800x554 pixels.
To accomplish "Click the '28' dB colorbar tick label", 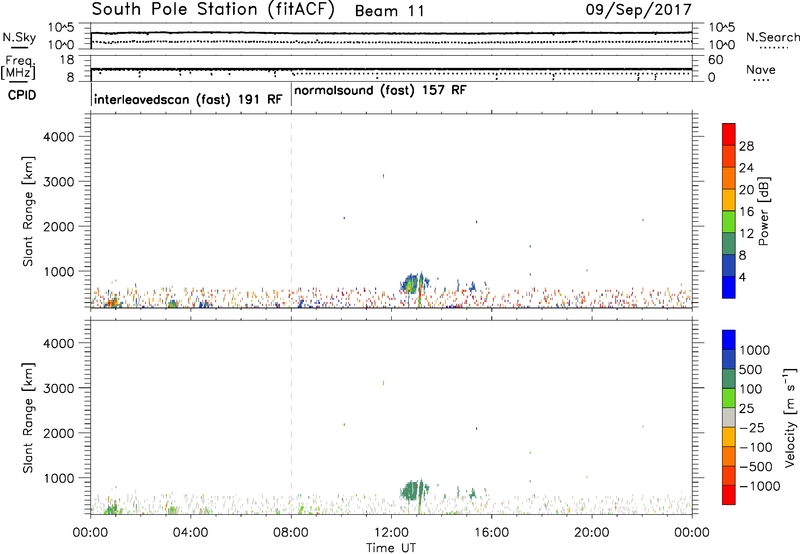I will [746, 146].
